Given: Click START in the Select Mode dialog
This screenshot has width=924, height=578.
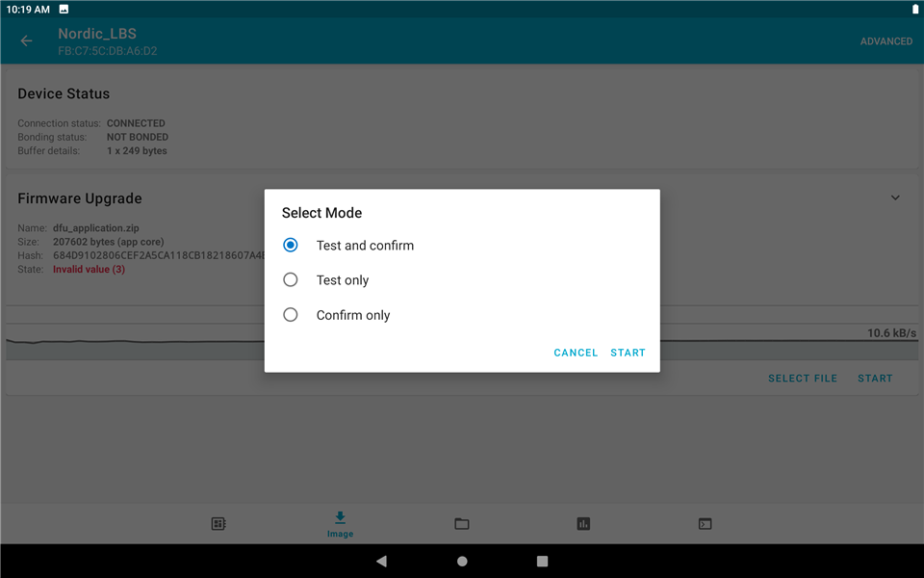Looking at the screenshot, I should [x=628, y=353].
